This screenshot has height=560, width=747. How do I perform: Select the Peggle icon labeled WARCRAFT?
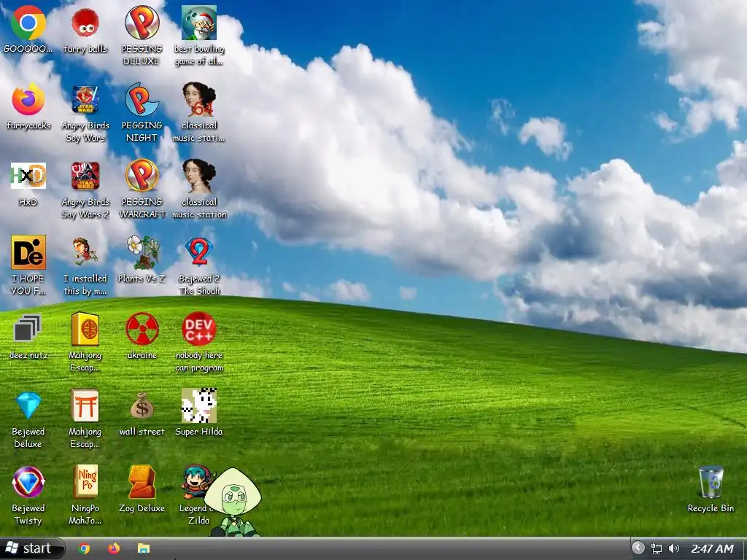(142, 176)
